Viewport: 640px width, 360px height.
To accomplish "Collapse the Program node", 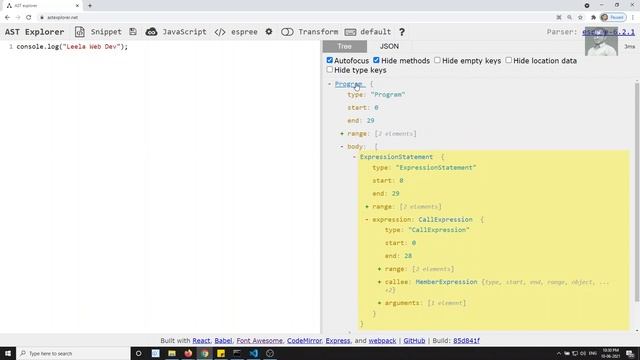I will (x=330, y=84).
